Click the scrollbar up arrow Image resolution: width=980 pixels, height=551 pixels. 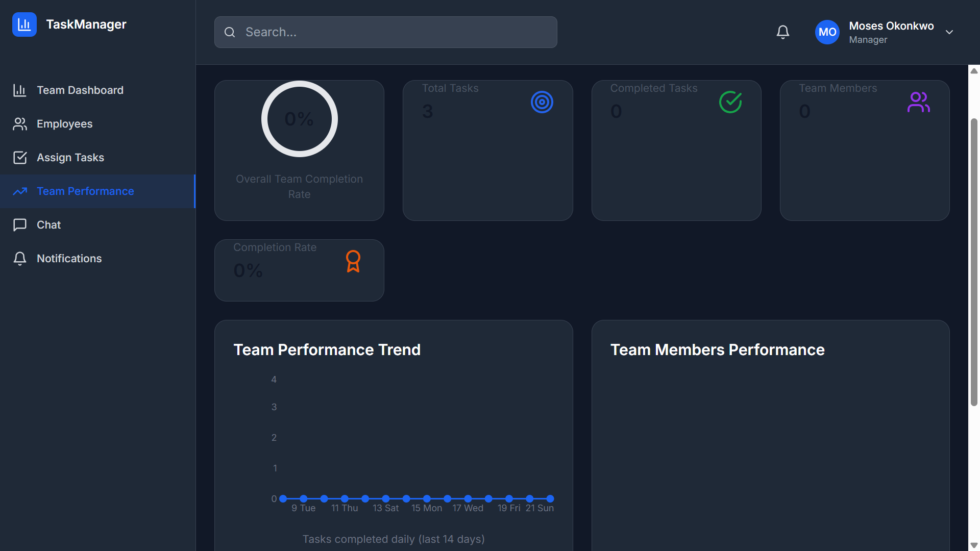click(974, 71)
